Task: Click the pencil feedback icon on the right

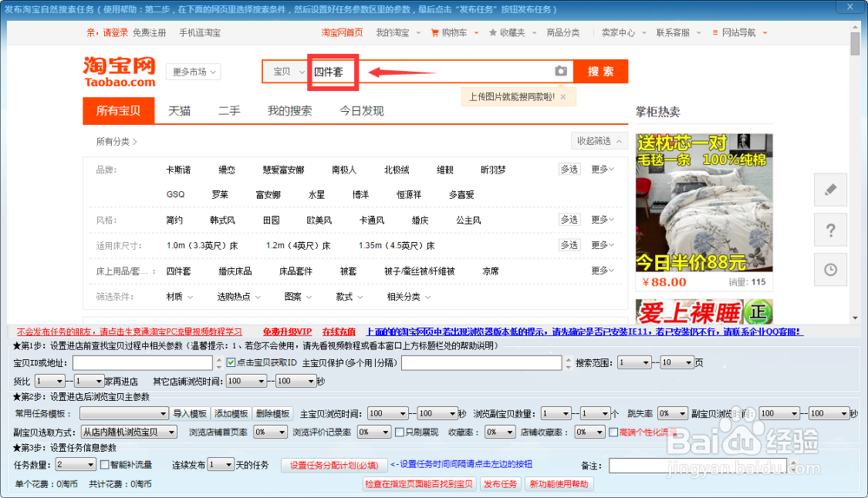Action: [831, 190]
